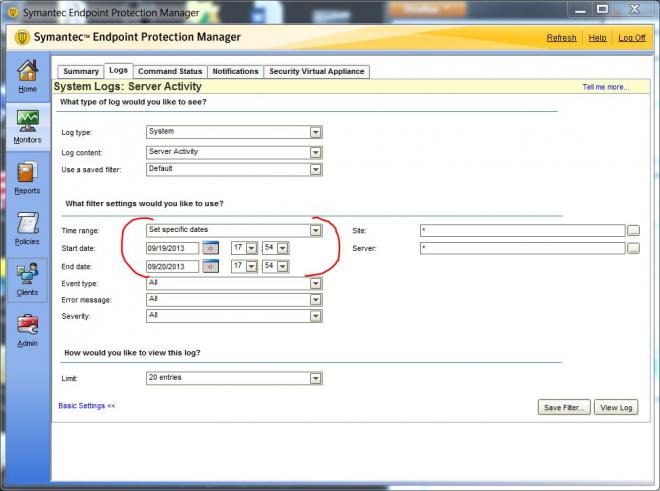Open the Start date hour dropdown
Screen dimensions: 660x491
pyautogui.click(x=251, y=248)
